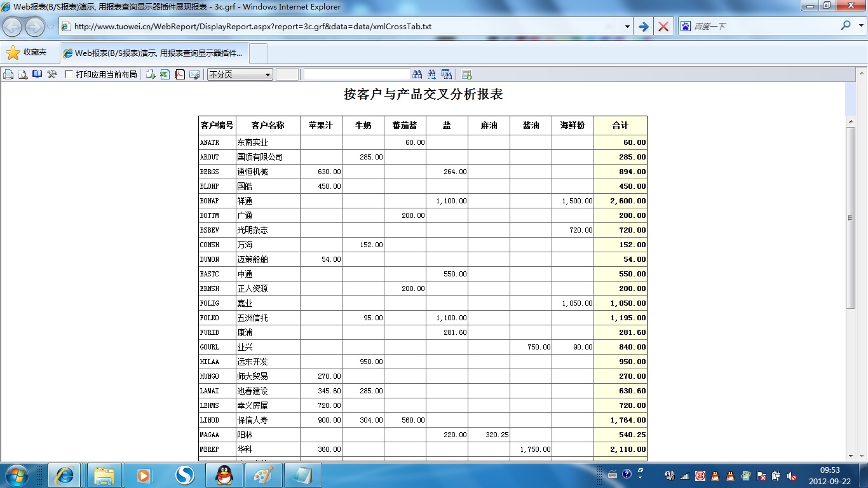Expand the search provider dropdown arrow

[x=860, y=26]
